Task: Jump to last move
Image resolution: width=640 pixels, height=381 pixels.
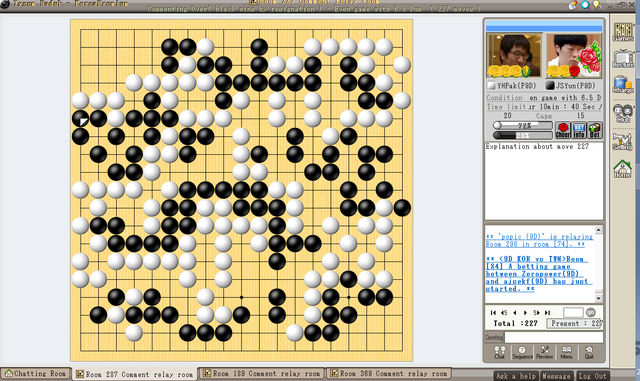Action: pyautogui.click(x=547, y=312)
